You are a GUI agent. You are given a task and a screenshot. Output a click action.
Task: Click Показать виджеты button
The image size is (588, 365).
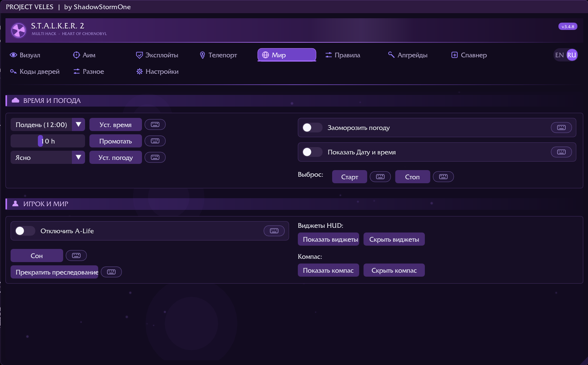pyautogui.click(x=328, y=239)
